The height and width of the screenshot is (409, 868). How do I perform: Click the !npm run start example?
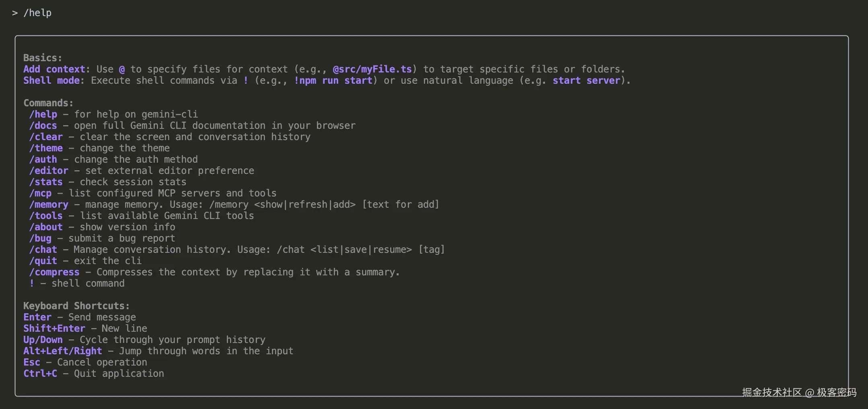point(333,81)
